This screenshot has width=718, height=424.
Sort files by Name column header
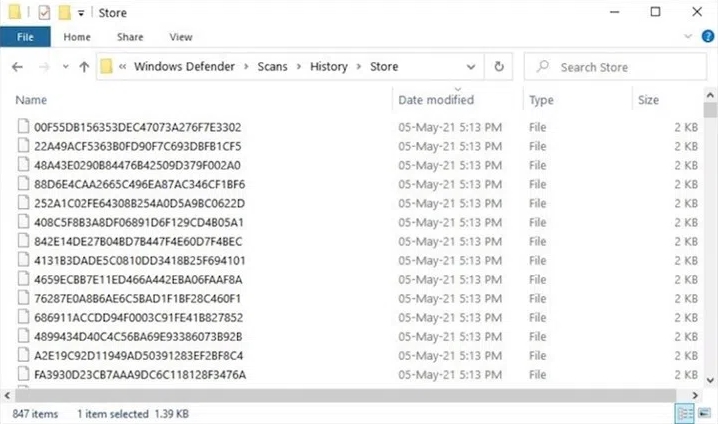(x=31, y=100)
